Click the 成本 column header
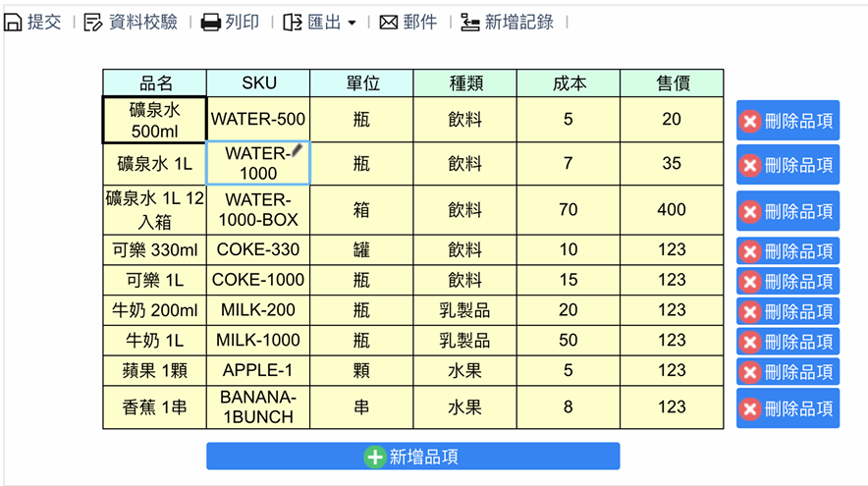868x486 pixels. [569, 83]
